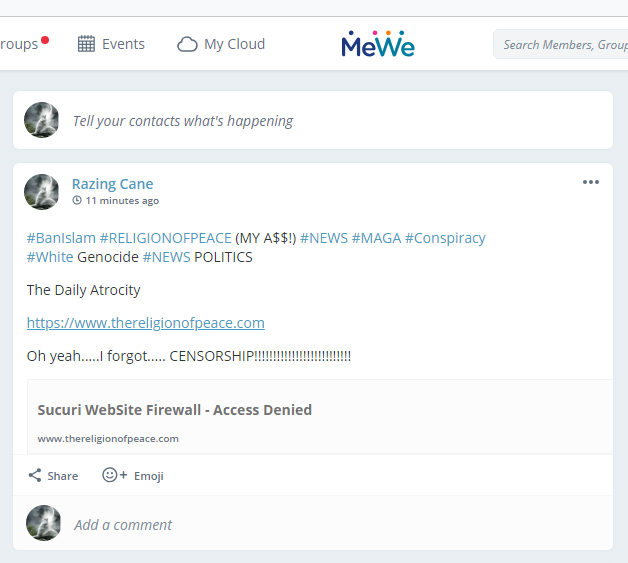The image size is (628, 563).
Task: Open the #RELIGIONOFPEACE hashtag
Action: pyautogui.click(x=165, y=238)
